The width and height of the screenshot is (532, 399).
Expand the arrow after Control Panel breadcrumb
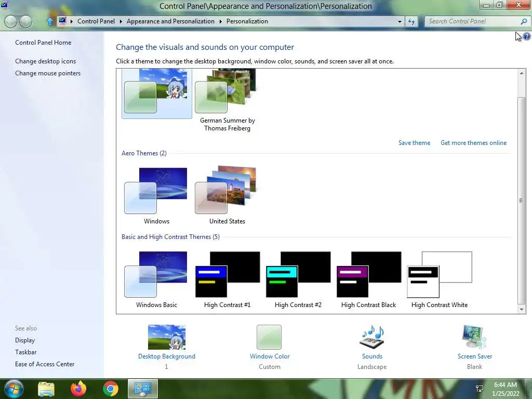[121, 21]
